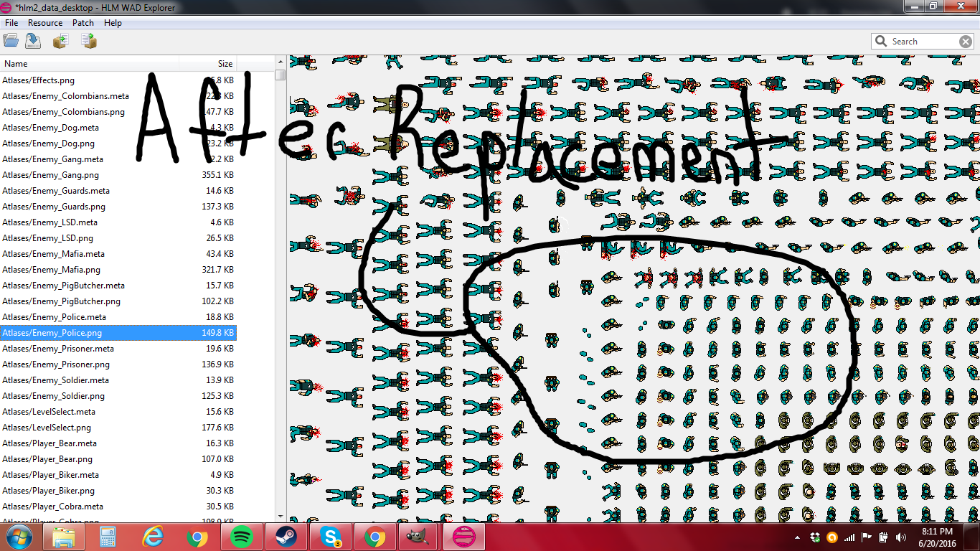Sort the list by the Name column header

pyautogui.click(x=89, y=64)
